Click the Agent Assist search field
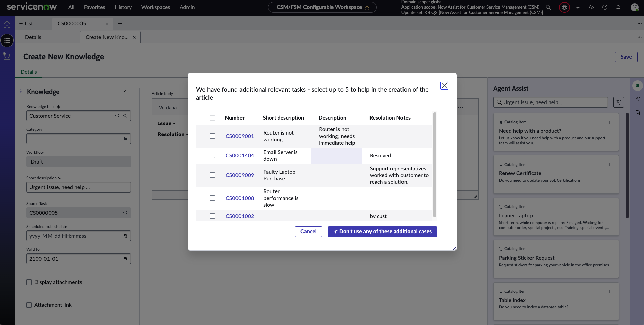Image resolution: width=644 pixels, height=325 pixels. click(x=551, y=102)
